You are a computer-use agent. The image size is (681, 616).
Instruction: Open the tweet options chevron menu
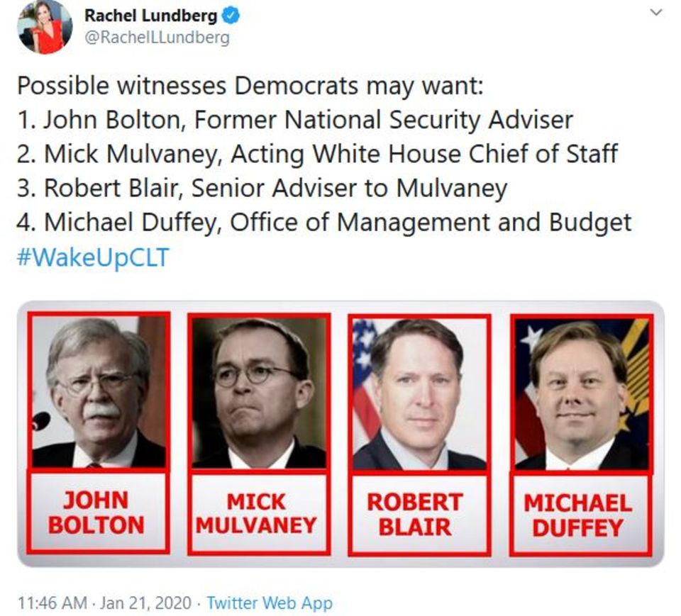point(656,12)
